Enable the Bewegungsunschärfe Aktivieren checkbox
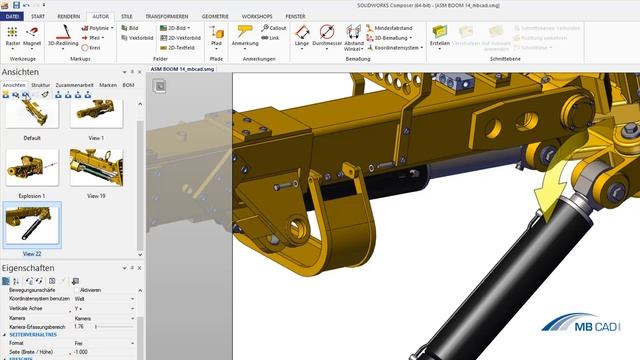This screenshot has width=640, height=360. pos(76,290)
